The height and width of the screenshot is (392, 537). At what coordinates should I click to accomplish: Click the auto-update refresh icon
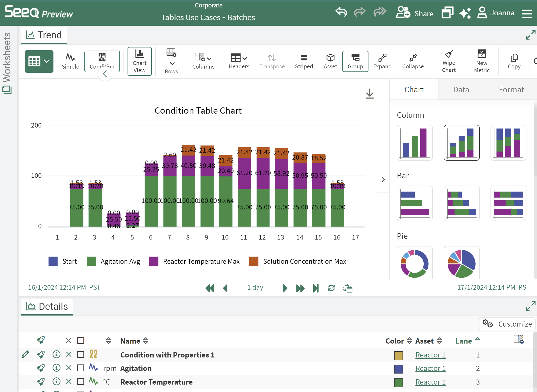tap(331, 288)
